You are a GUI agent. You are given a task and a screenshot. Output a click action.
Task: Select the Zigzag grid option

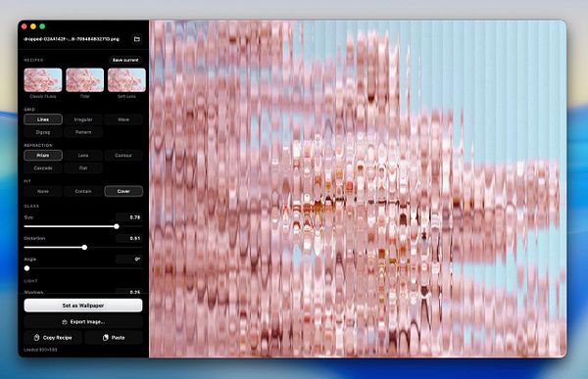(43, 132)
